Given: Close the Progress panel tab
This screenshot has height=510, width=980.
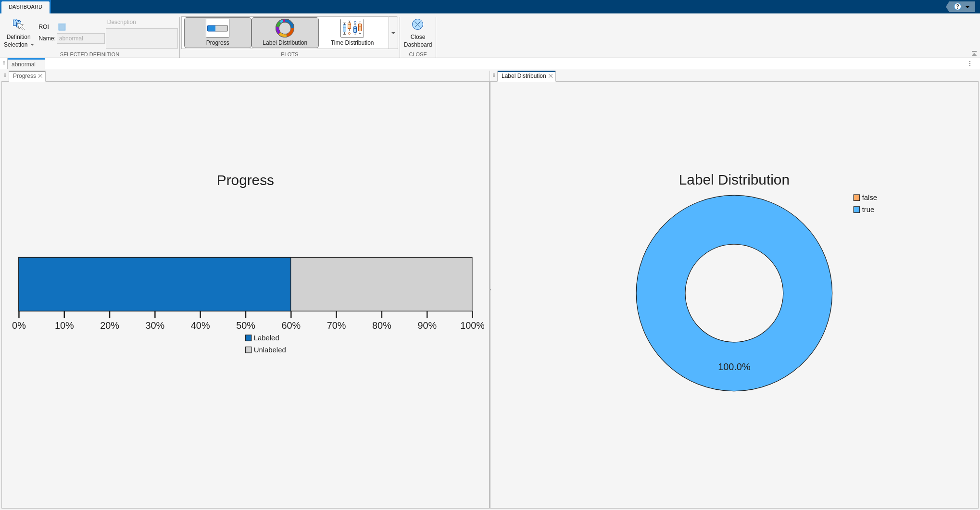Looking at the screenshot, I should 40,76.
